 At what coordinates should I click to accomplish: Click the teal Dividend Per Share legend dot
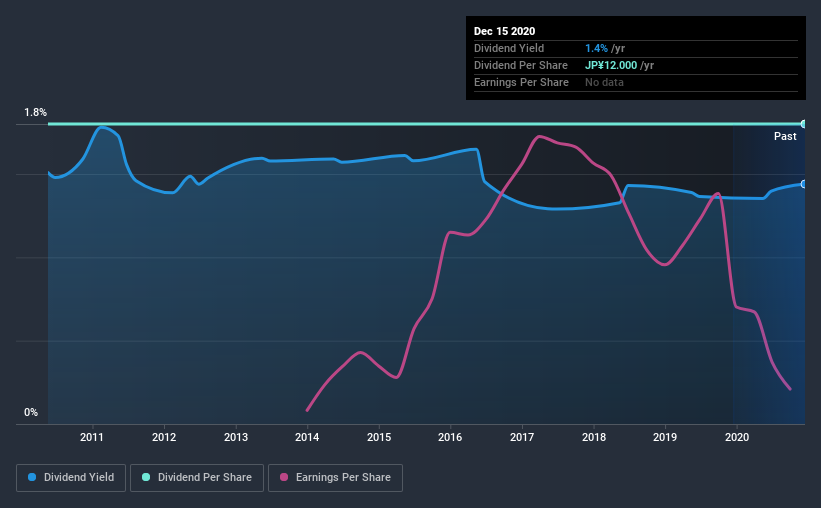146,477
